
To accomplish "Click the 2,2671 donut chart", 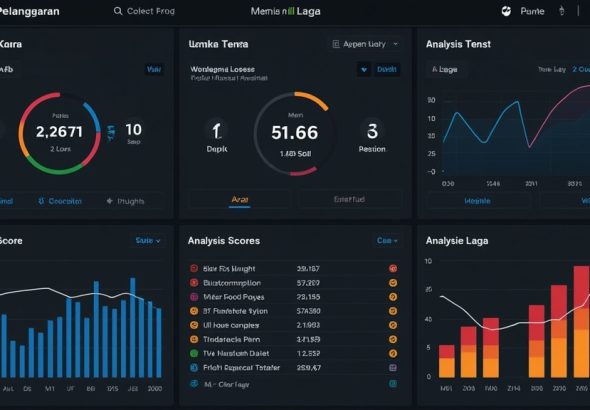I will click(60, 133).
